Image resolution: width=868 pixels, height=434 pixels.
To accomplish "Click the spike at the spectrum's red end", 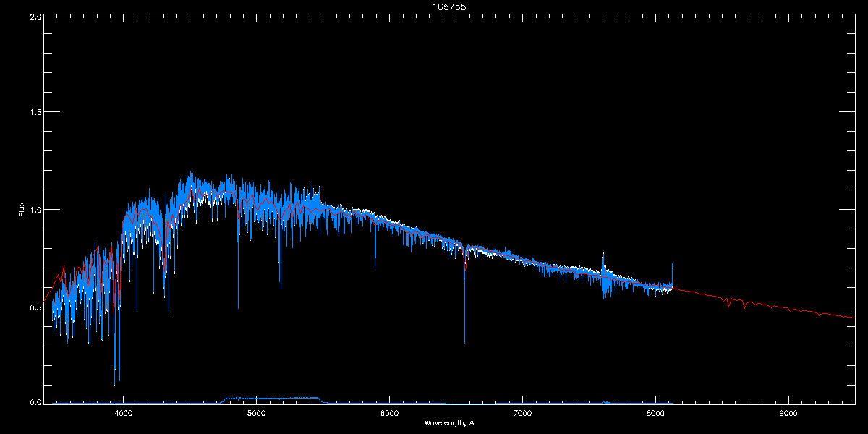I will click(673, 266).
